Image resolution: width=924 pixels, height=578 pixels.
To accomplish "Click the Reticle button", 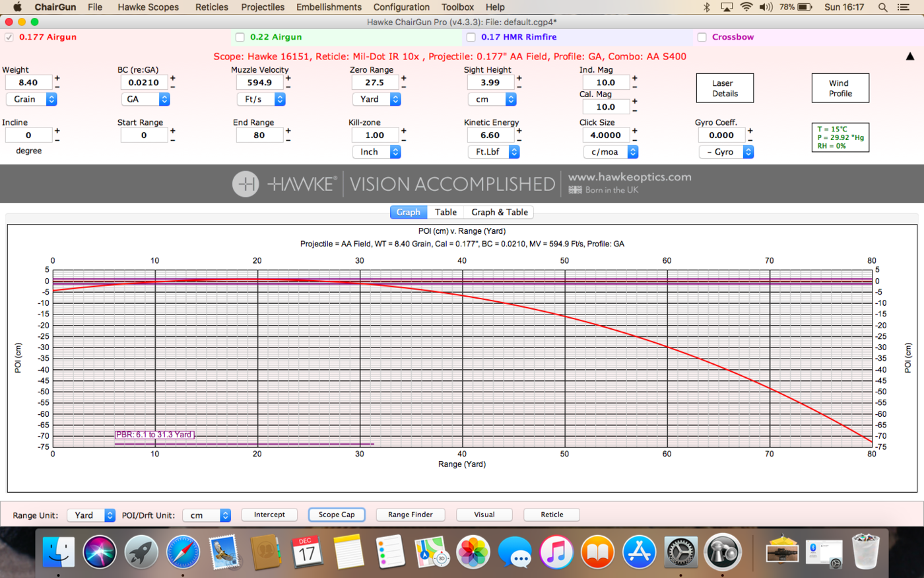I will click(552, 515).
